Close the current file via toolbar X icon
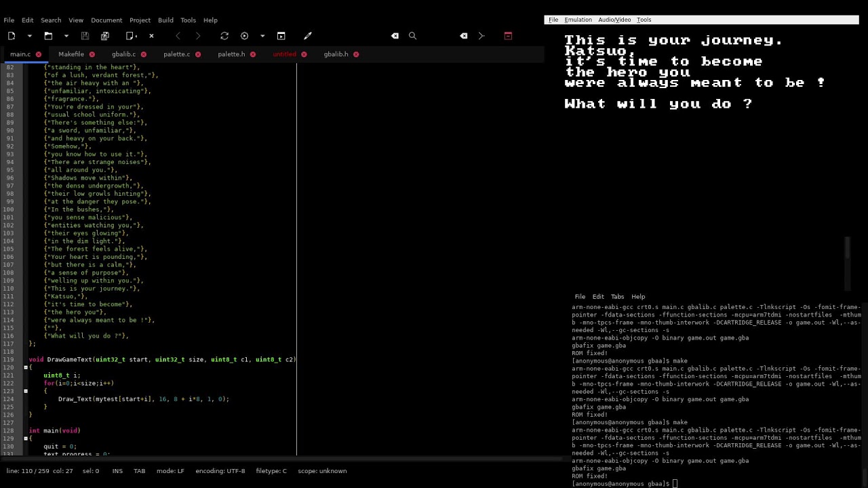 point(151,36)
